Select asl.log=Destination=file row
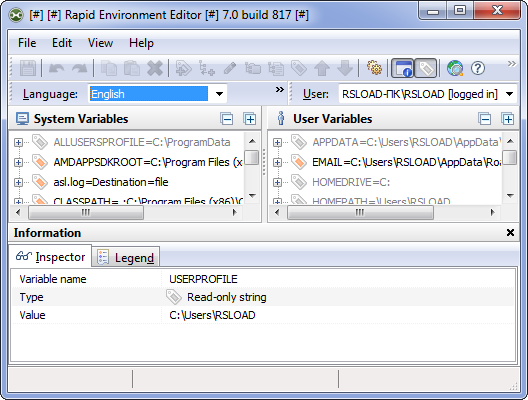The height and width of the screenshot is (400, 528). click(x=111, y=182)
